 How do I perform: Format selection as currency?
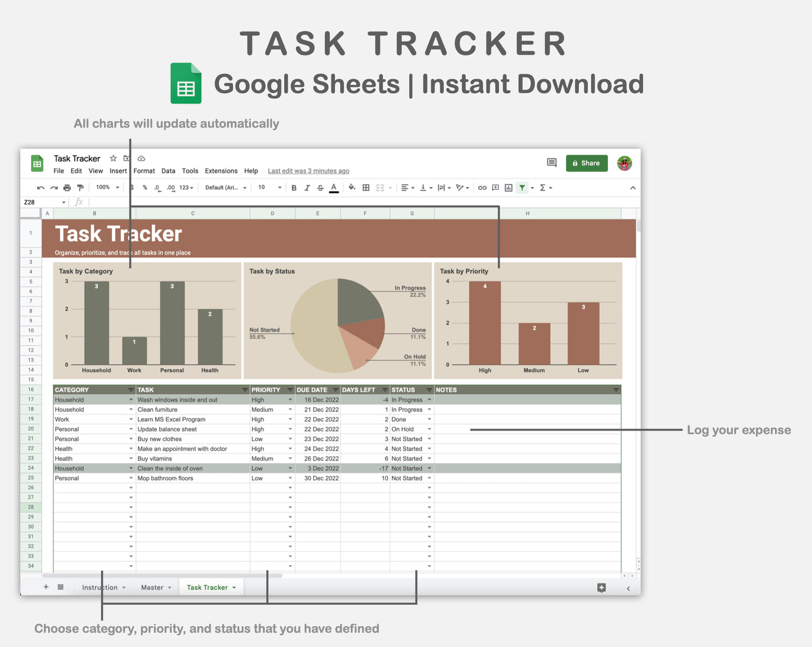click(131, 188)
